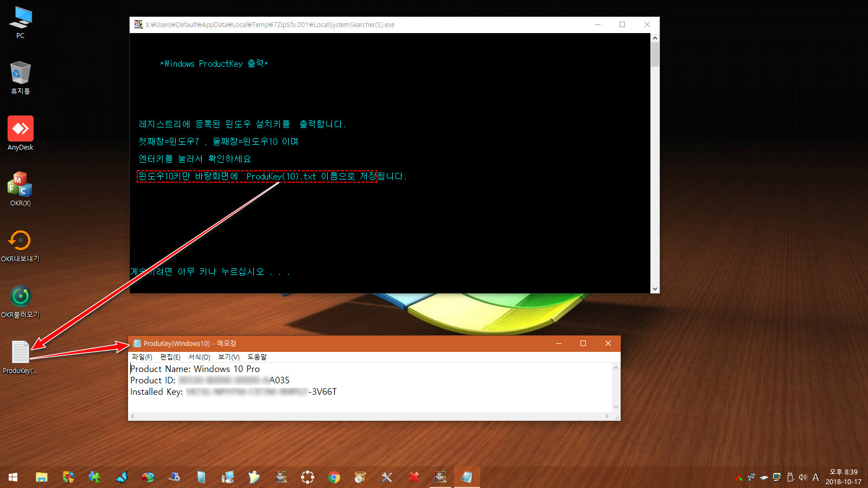Click the safely remove USB tray icon
Image resolution: width=868 pixels, height=488 pixels.
790,477
